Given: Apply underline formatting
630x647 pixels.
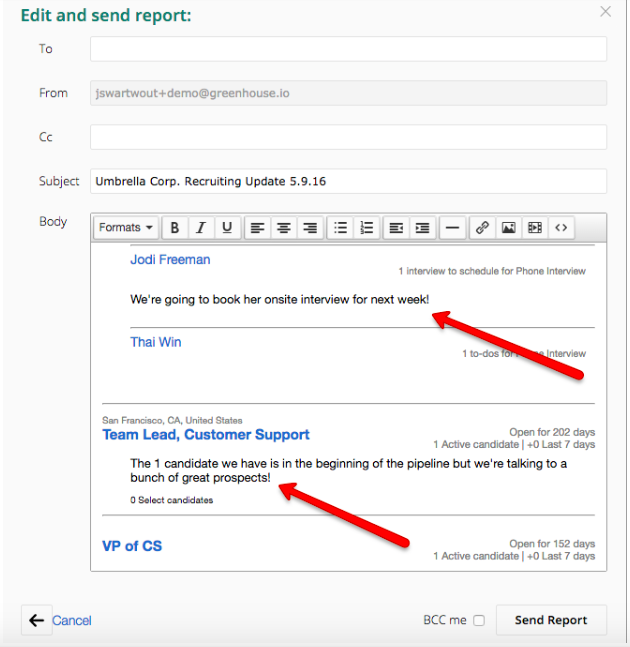Looking at the screenshot, I should (x=227, y=227).
